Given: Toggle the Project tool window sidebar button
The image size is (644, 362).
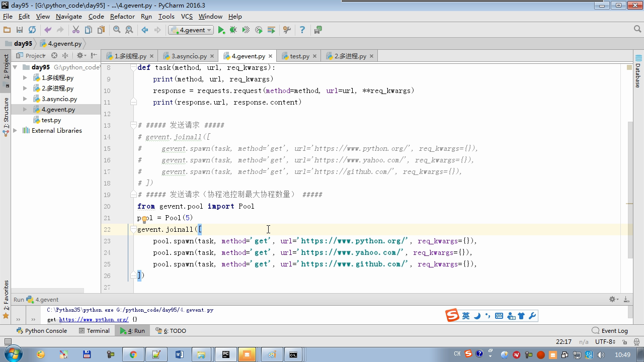Looking at the screenshot, I should [x=6, y=67].
